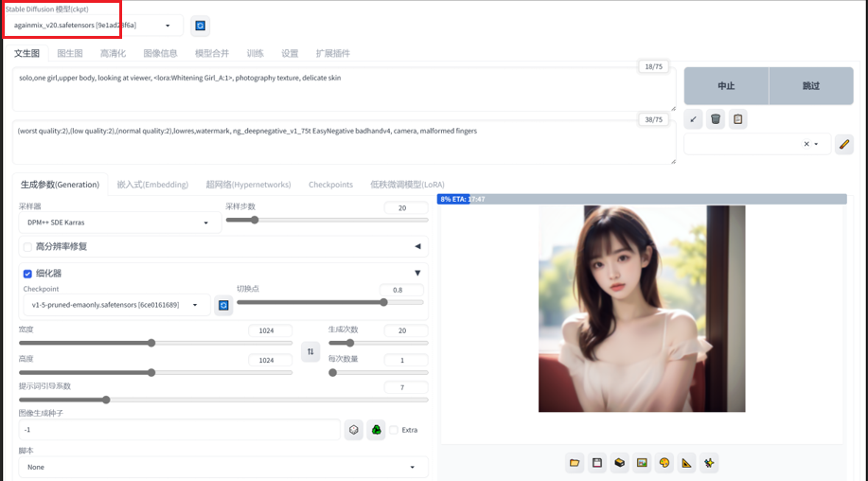868x481 pixels.
Task: Refresh the Stable Diffusion model list
Action: click(200, 26)
